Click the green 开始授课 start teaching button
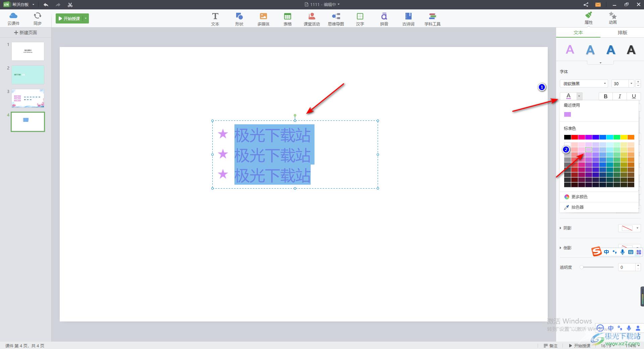Viewport: 644px width, 349px height. 69,18
